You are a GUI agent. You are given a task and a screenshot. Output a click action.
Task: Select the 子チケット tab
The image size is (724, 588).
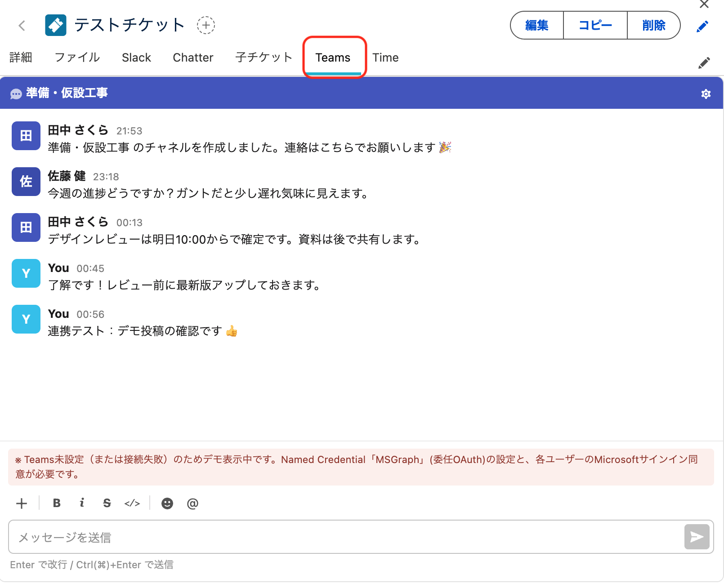264,58
